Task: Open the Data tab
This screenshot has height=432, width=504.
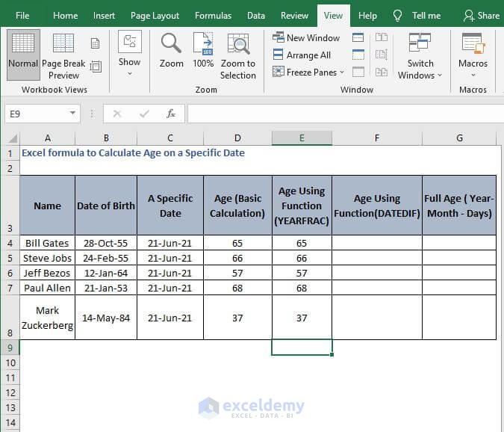Action: (x=256, y=16)
